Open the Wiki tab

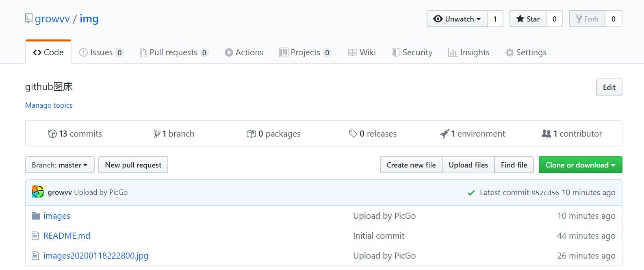tap(362, 52)
